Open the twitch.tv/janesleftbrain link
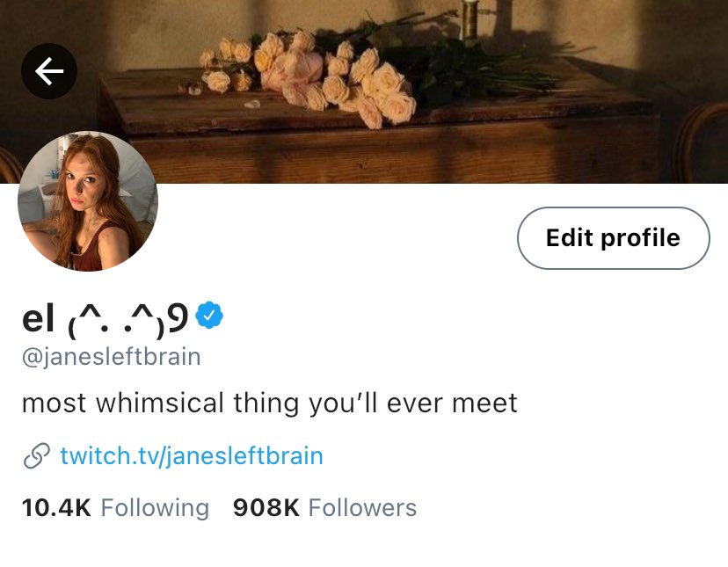728x567 pixels. [192, 456]
